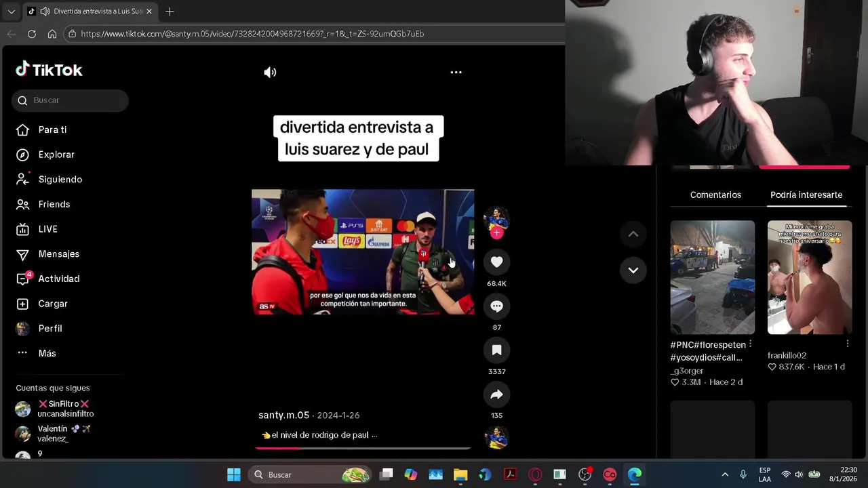Open ESP LAA language selector
The image size is (868, 488).
765,474
